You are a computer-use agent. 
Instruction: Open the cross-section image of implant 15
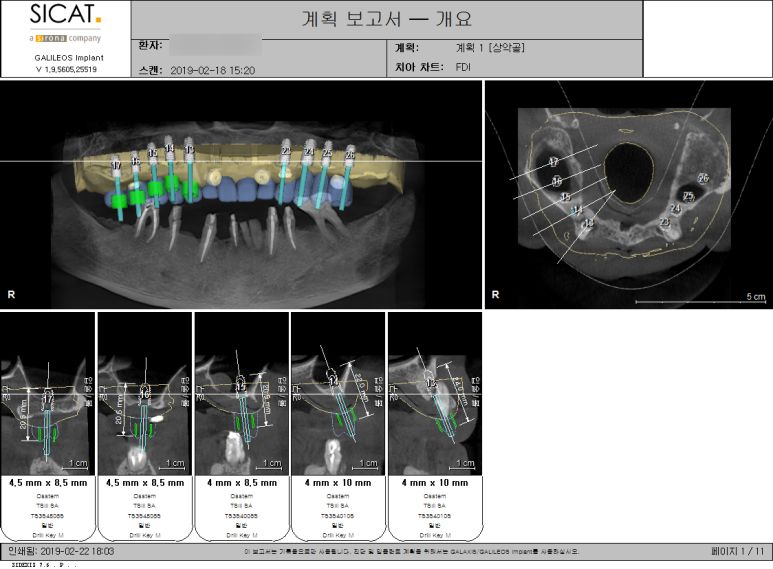[x=242, y=393]
